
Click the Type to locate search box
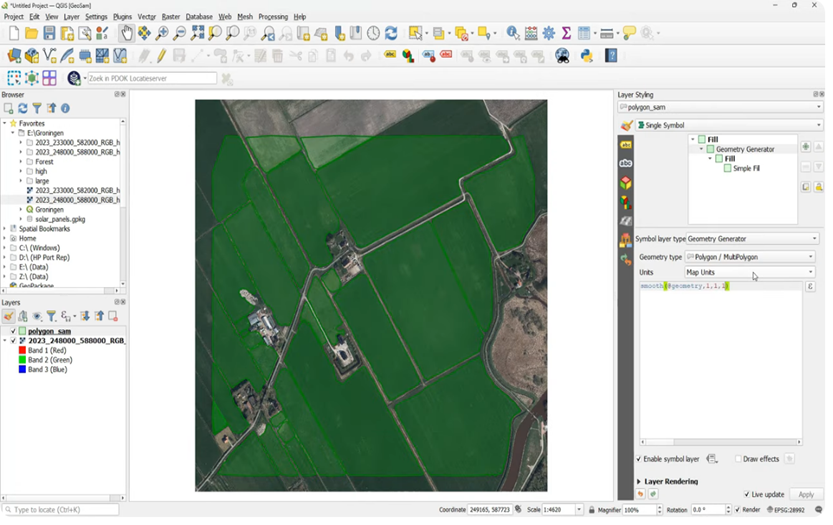[x=61, y=510]
